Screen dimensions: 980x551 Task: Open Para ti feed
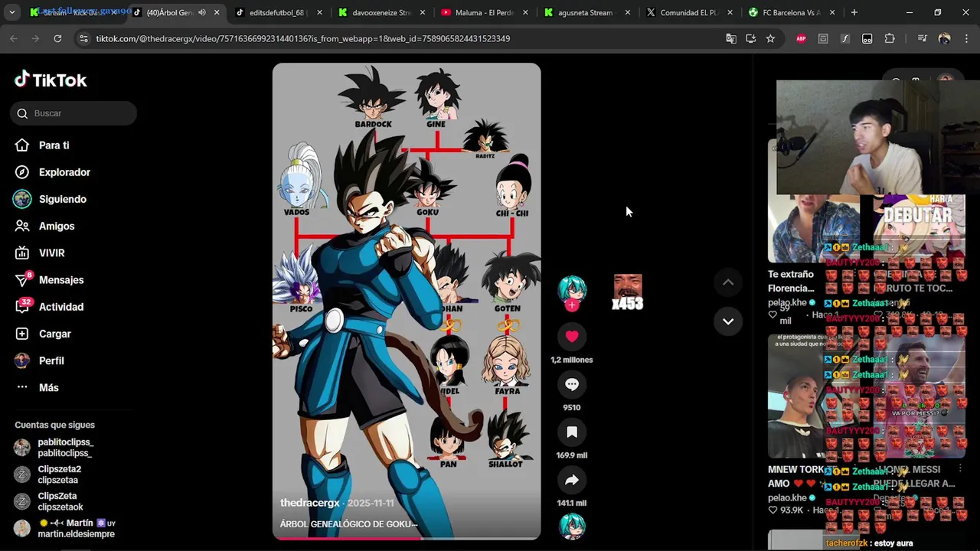(54, 145)
